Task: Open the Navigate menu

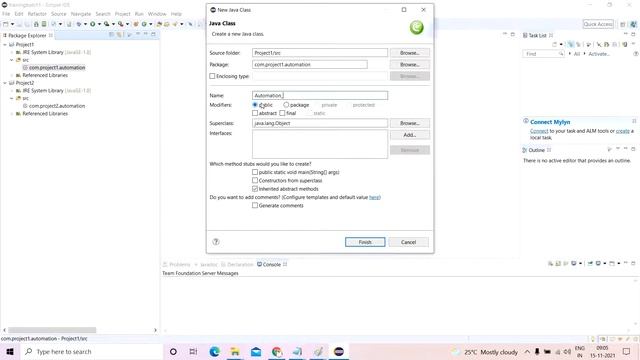Action: (x=81, y=14)
